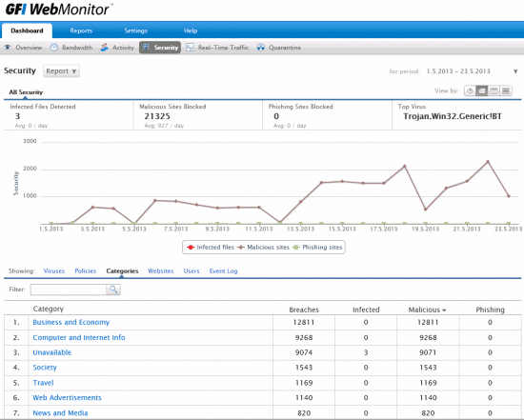The height and width of the screenshot is (420, 524).
Task: Click the filter search magnifier icon
Action: (x=113, y=290)
